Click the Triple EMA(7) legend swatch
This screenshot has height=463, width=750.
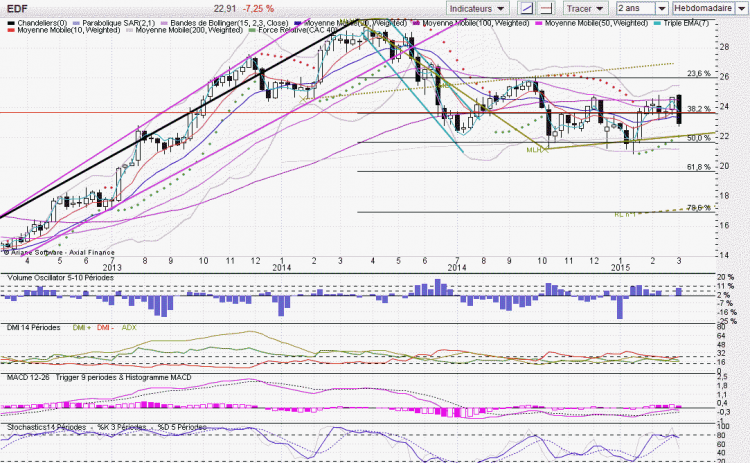click(x=657, y=23)
